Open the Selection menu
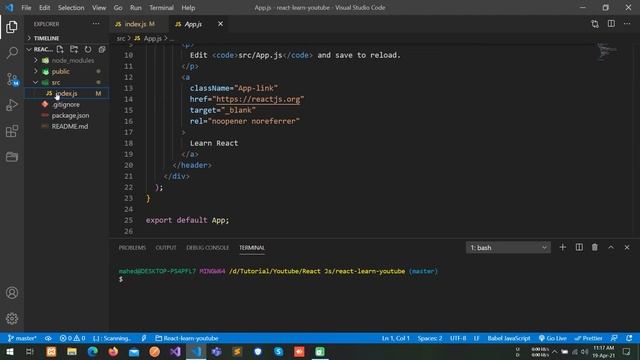The height and width of the screenshot is (360, 640). (71, 8)
